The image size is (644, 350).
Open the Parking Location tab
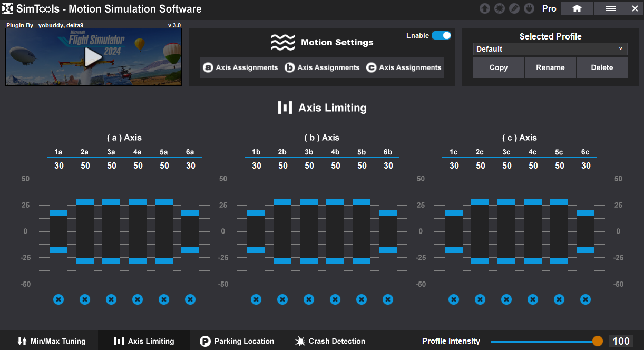tap(237, 341)
